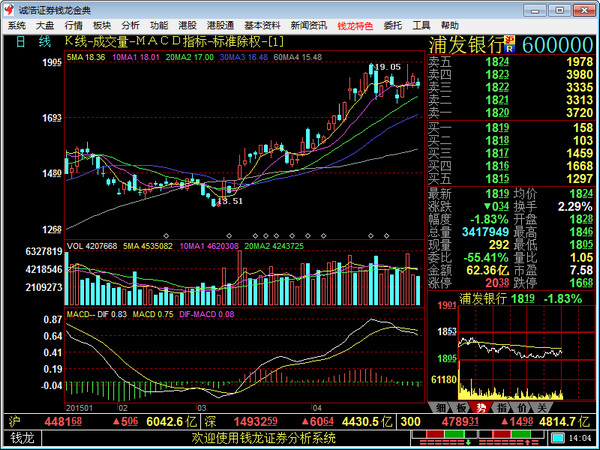This screenshot has height=450, width=600.
Task: Open the 委托 menu
Action: coord(393,26)
